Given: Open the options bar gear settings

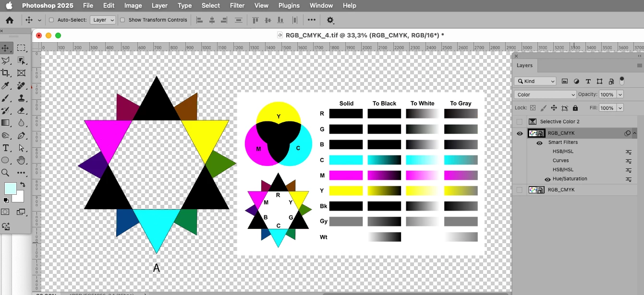Looking at the screenshot, I should [x=330, y=20].
